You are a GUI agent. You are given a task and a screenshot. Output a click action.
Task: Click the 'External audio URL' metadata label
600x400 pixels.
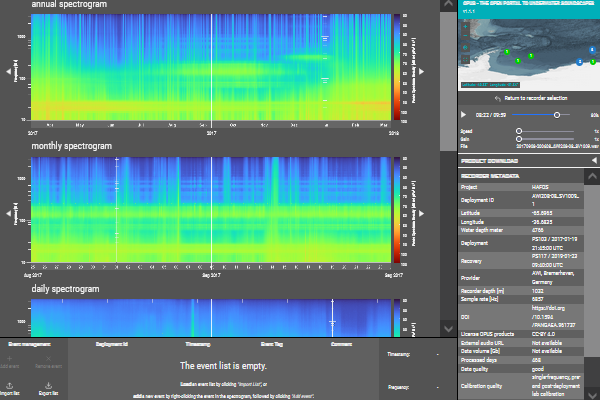482,343
